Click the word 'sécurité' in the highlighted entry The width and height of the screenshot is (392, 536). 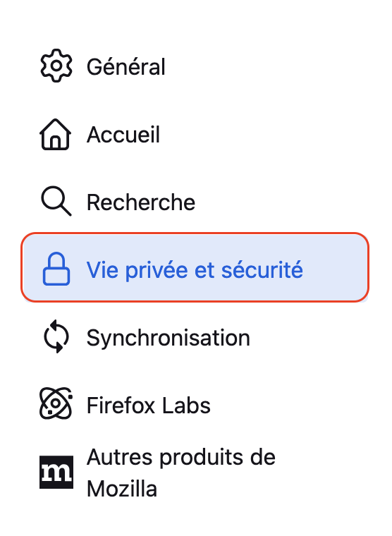262,269
